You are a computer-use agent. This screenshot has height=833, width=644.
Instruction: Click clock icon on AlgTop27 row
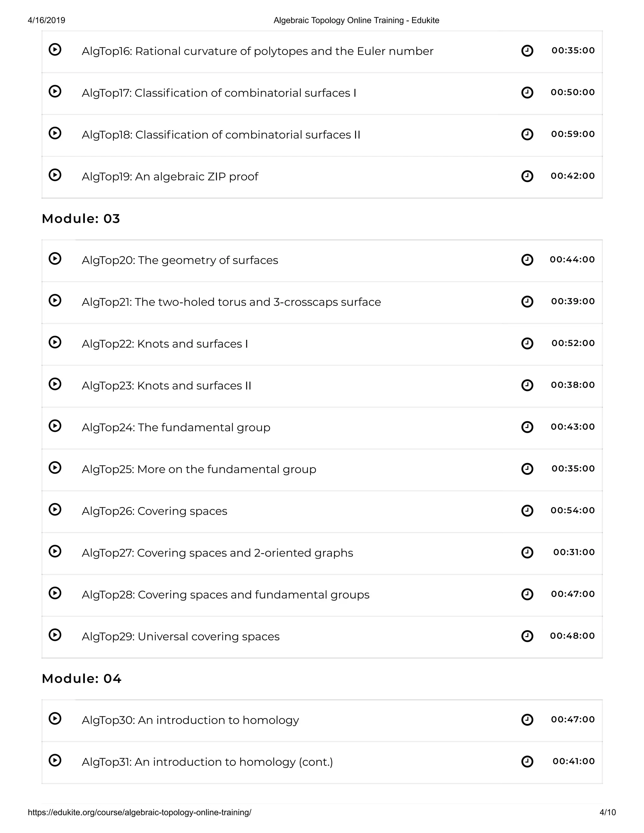pos(527,552)
